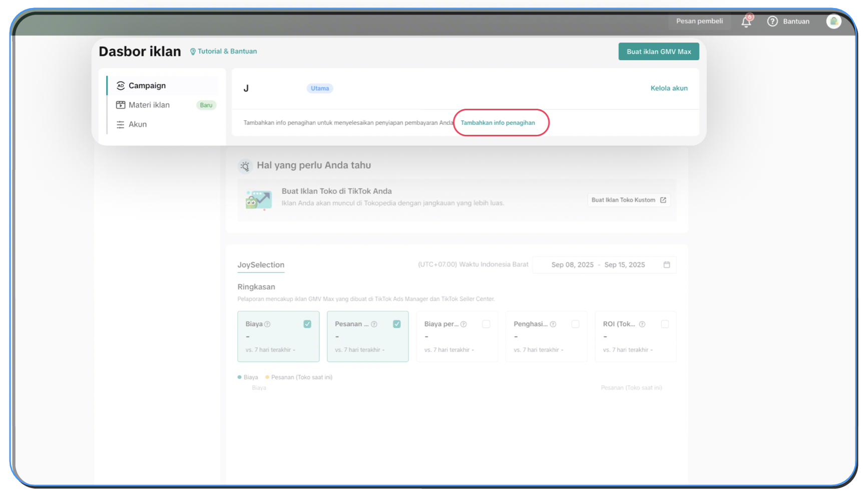Select the JoySelection tab

click(261, 265)
